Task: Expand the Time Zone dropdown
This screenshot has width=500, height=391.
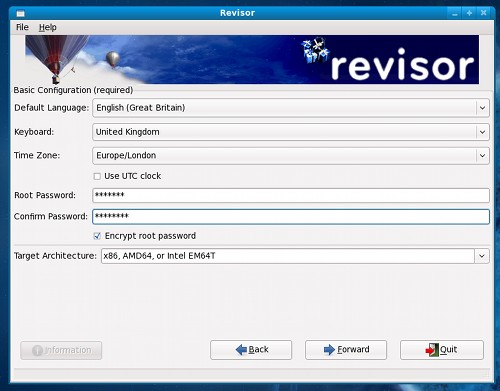Action: [482, 155]
